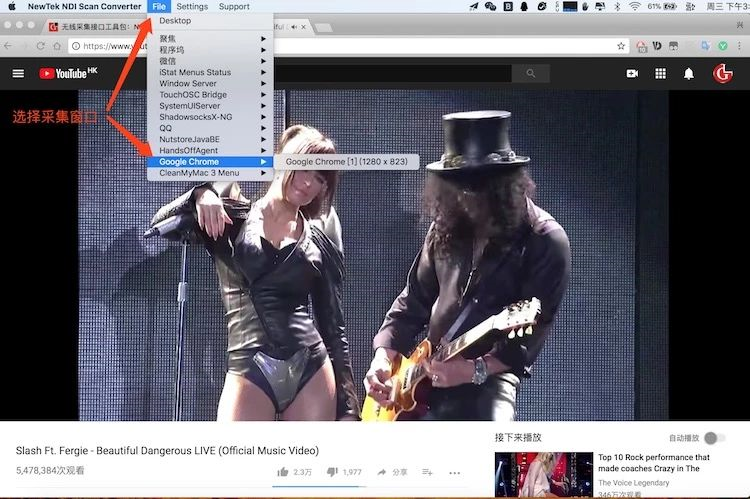The height and width of the screenshot is (499, 750).
Task: Expand the 程序坞 submenu
Action: pos(210,50)
